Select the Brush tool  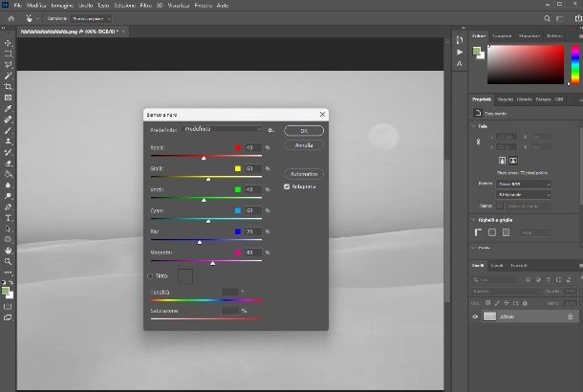point(8,131)
